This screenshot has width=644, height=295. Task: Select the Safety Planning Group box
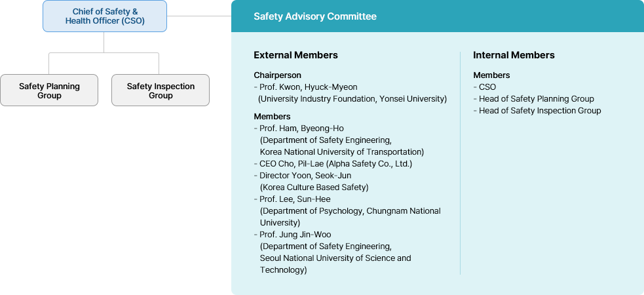pyautogui.click(x=49, y=90)
